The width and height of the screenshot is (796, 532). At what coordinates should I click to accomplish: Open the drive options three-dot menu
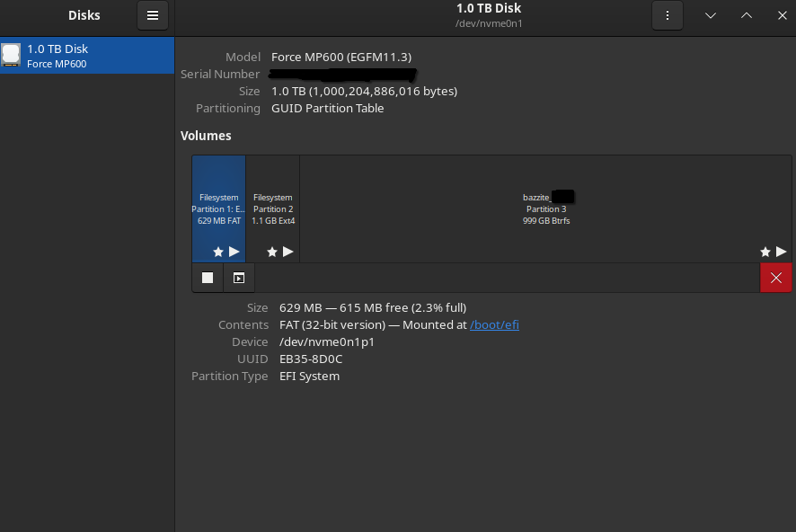667,15
